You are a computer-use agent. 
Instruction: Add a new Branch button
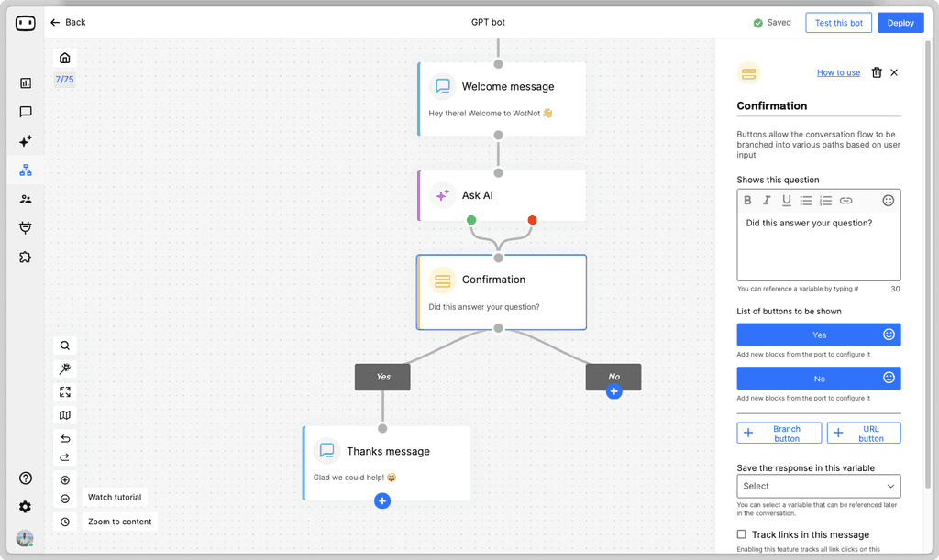point(779,432)
